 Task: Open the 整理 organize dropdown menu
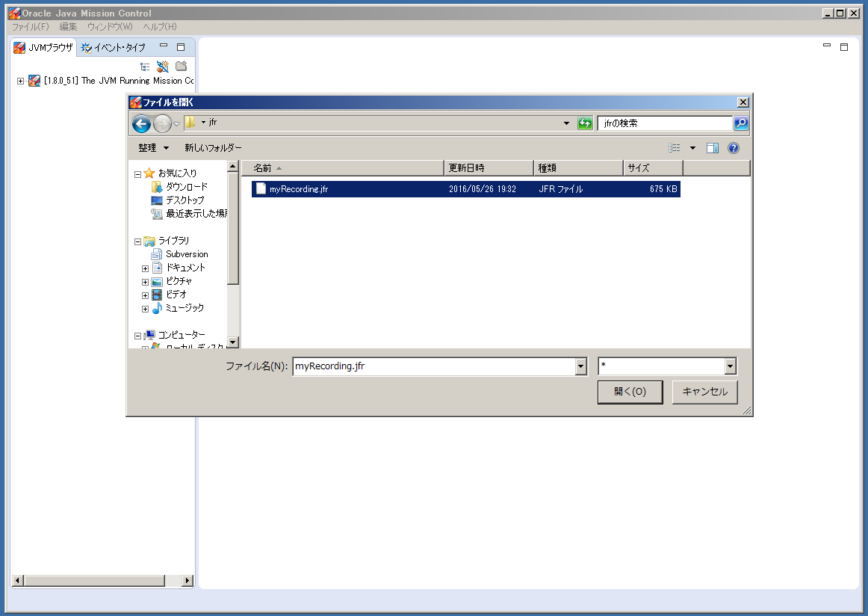pos(152,147)
